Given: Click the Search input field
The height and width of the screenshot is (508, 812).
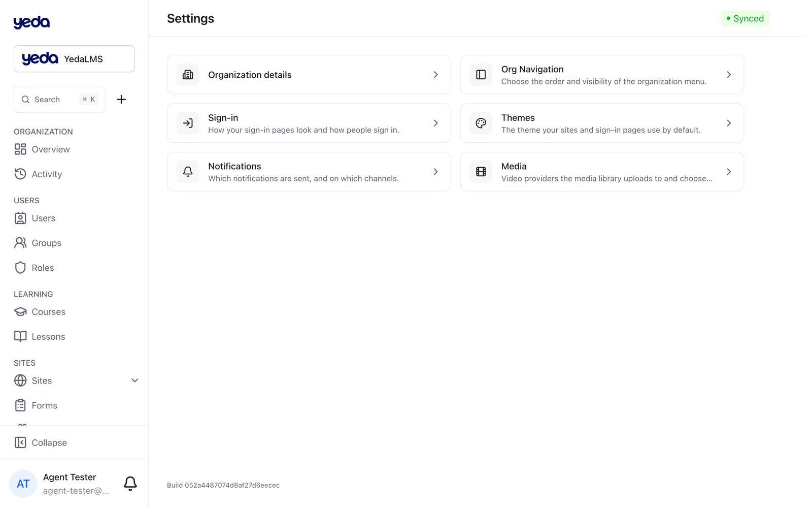Looking at the screenshot, I should 59,100.
